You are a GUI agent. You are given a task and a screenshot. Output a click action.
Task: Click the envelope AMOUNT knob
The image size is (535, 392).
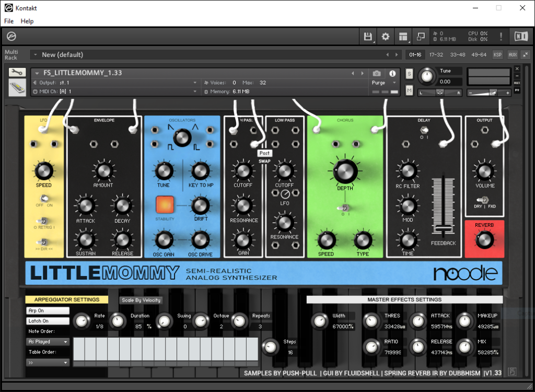[103, 170]
